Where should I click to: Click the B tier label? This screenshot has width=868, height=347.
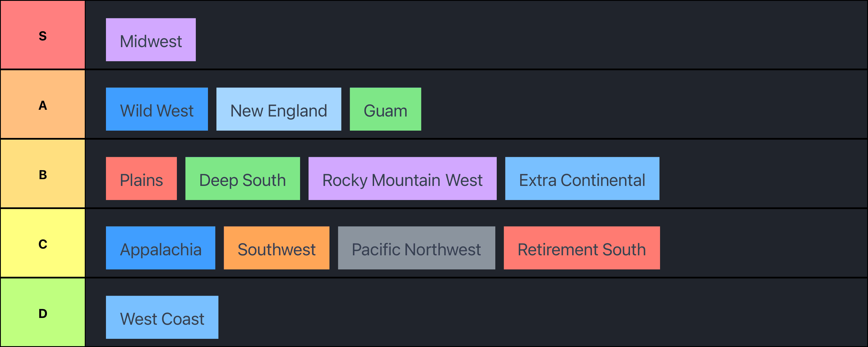tap(43, 174)
